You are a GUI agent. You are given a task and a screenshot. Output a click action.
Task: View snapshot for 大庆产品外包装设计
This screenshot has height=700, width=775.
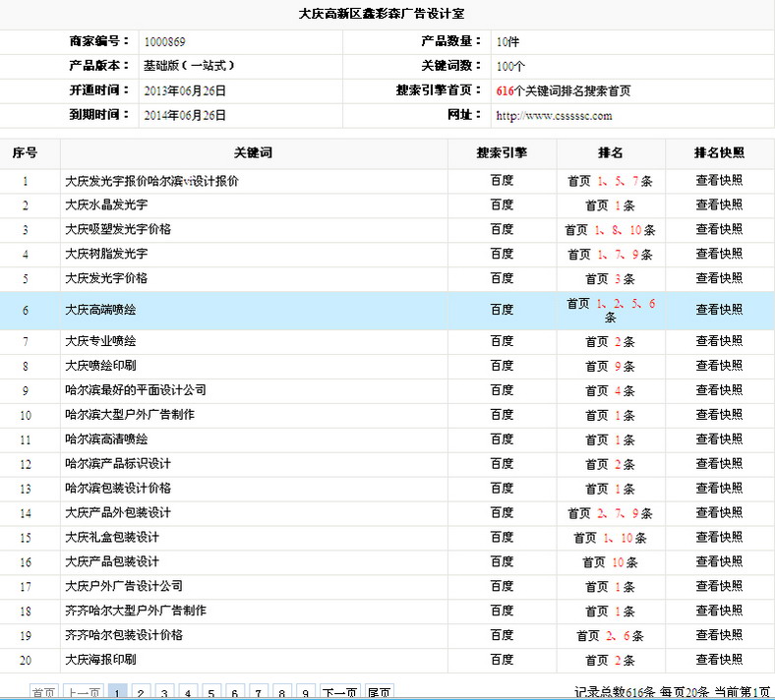coord(719,513)
